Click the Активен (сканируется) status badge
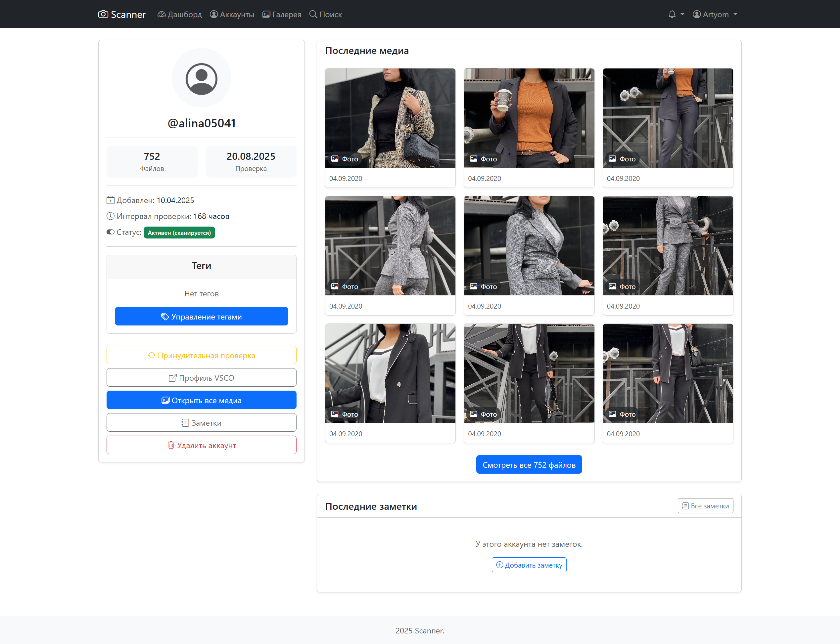 [179, 233]
